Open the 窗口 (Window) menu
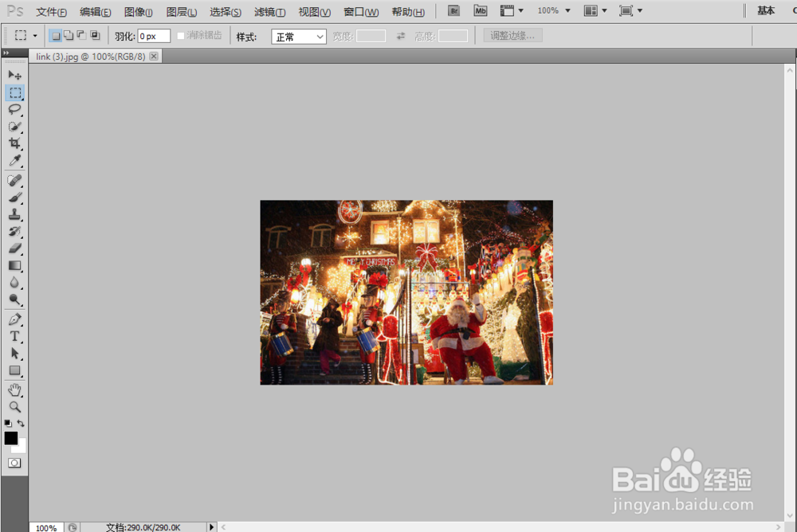This screenshot has height=532, width=797. (x=361, y=12)
